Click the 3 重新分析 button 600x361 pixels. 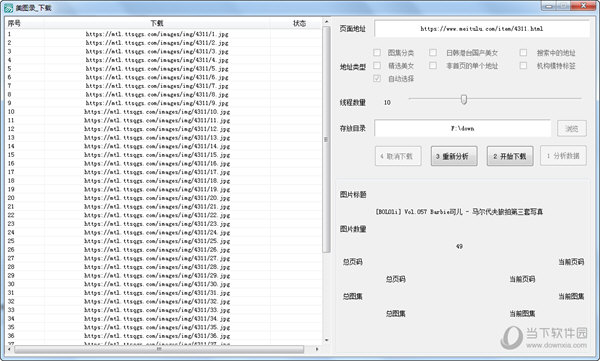coord(454,156)
